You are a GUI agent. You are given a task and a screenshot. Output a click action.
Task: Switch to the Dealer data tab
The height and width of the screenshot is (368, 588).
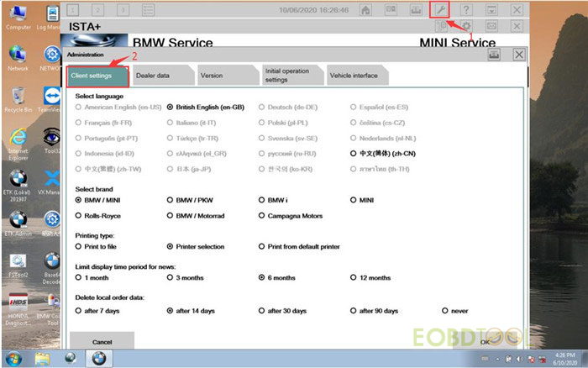pyautogui.click(x=160, y=76)
